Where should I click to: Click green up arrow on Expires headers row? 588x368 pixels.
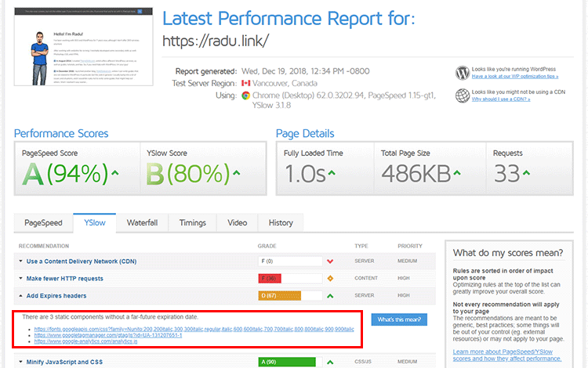pos(330,296)
